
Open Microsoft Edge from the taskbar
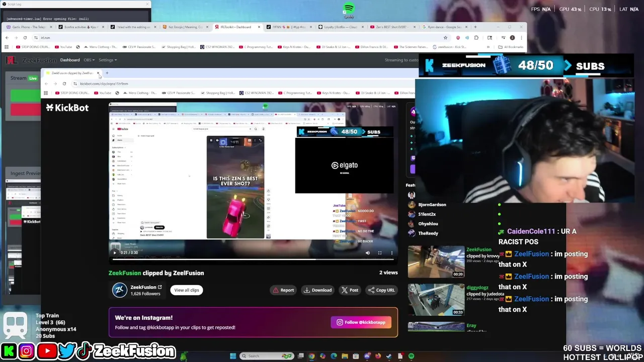point(334,356)
